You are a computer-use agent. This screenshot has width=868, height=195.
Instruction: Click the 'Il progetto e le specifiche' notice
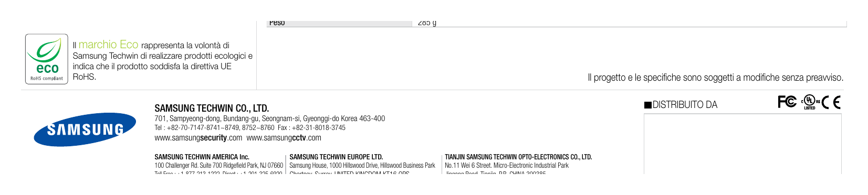(716, 78)
